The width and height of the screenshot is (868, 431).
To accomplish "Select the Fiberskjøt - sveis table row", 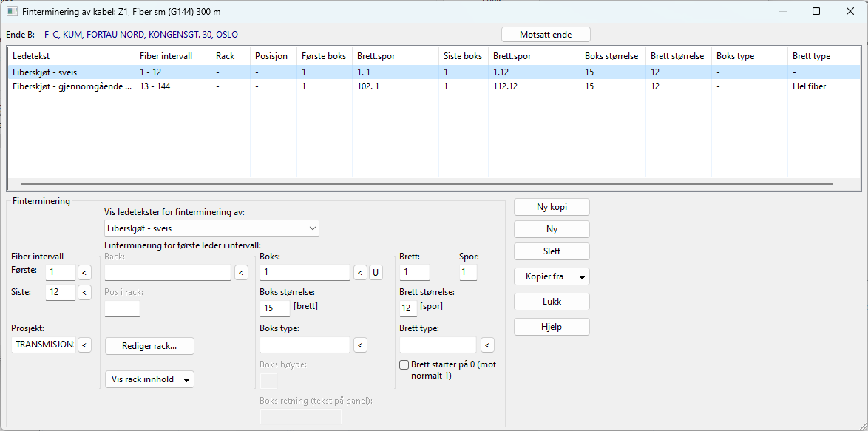I will [x=434, y=72].
